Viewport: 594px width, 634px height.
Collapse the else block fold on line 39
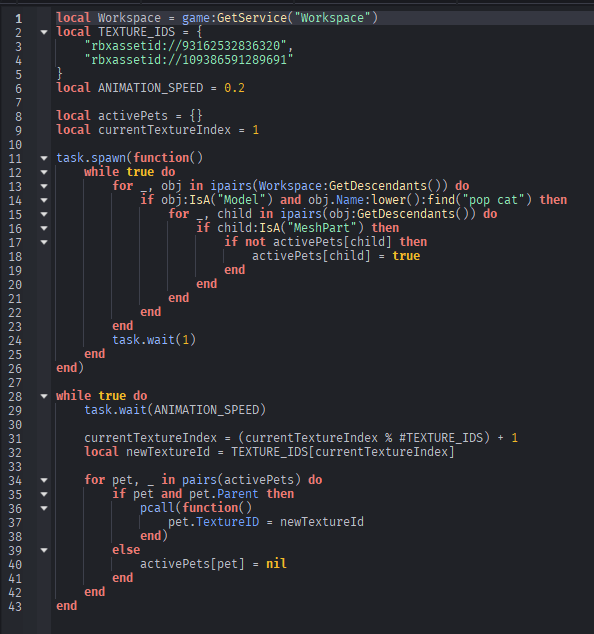pos(44,550)
